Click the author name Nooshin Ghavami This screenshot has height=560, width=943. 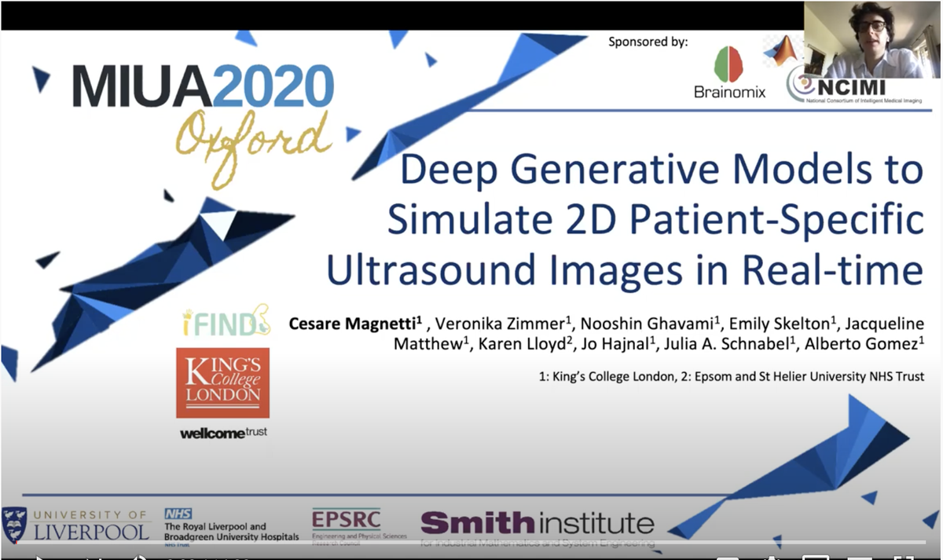648,323
